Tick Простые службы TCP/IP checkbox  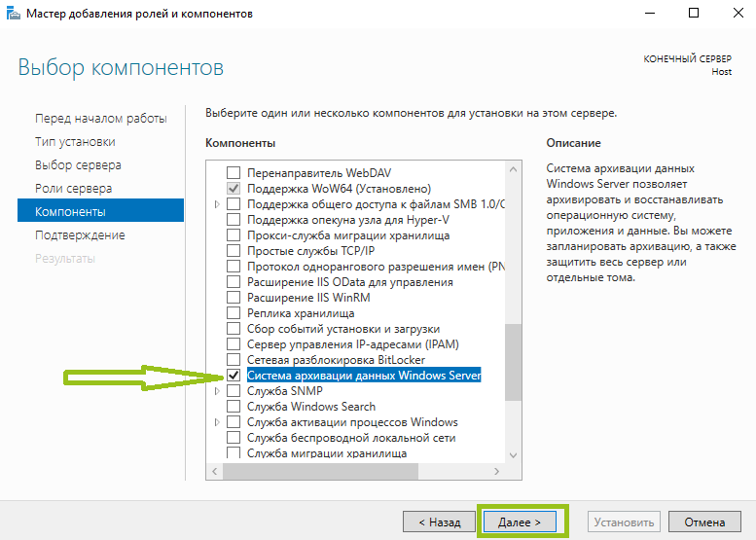(x=234, y=251)
